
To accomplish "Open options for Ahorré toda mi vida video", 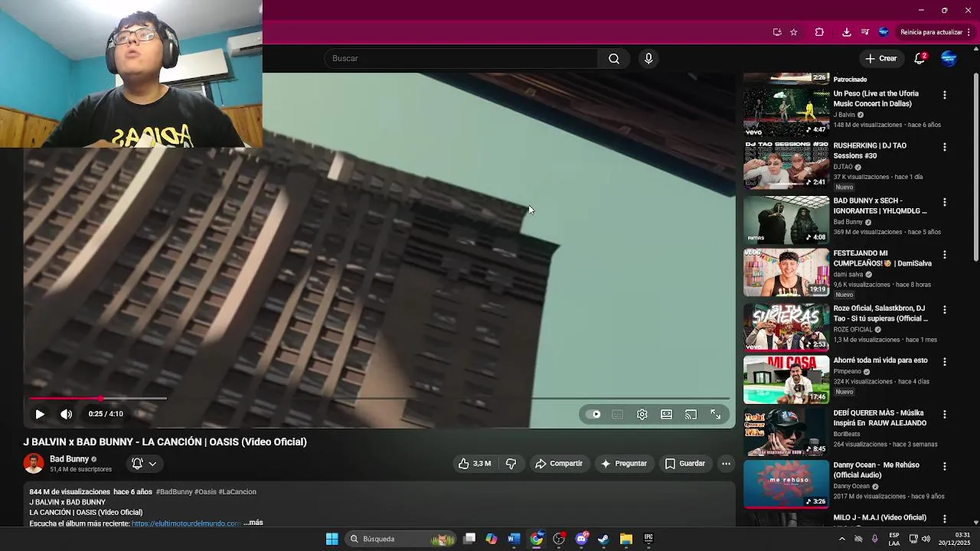I will [x=945, y=361].
